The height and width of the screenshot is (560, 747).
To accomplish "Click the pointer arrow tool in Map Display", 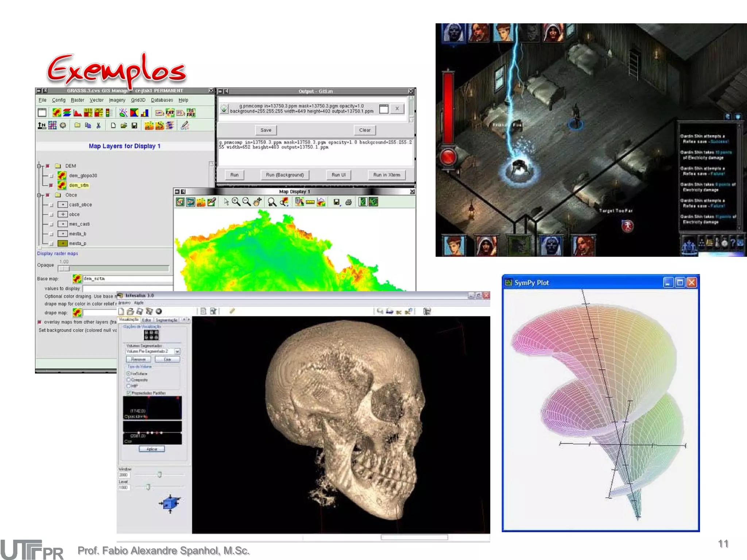I will coord(226,202).
